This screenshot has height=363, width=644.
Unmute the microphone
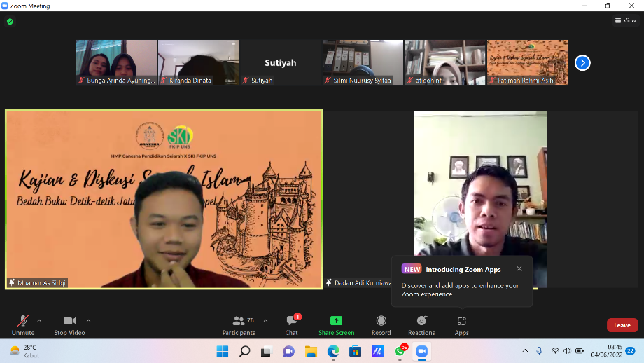23,324
